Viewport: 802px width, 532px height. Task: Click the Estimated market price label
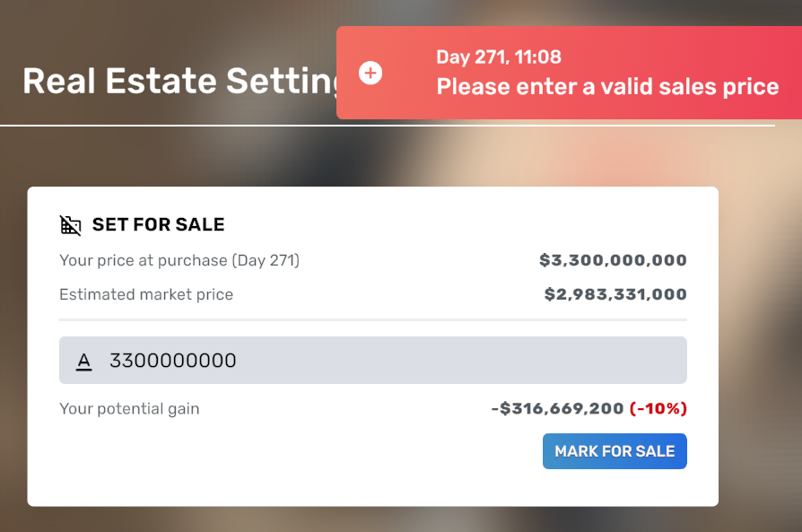(146, 294)
